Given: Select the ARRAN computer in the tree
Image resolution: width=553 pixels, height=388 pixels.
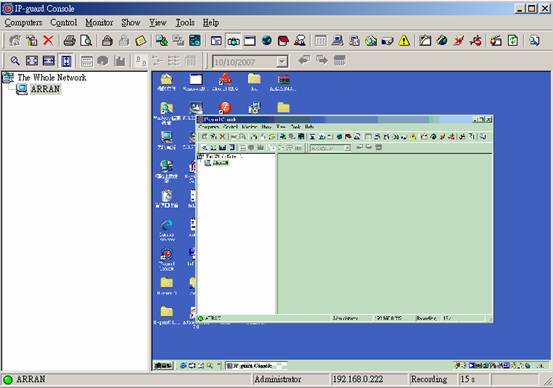Looking at the screenshot, I should 45,89.
